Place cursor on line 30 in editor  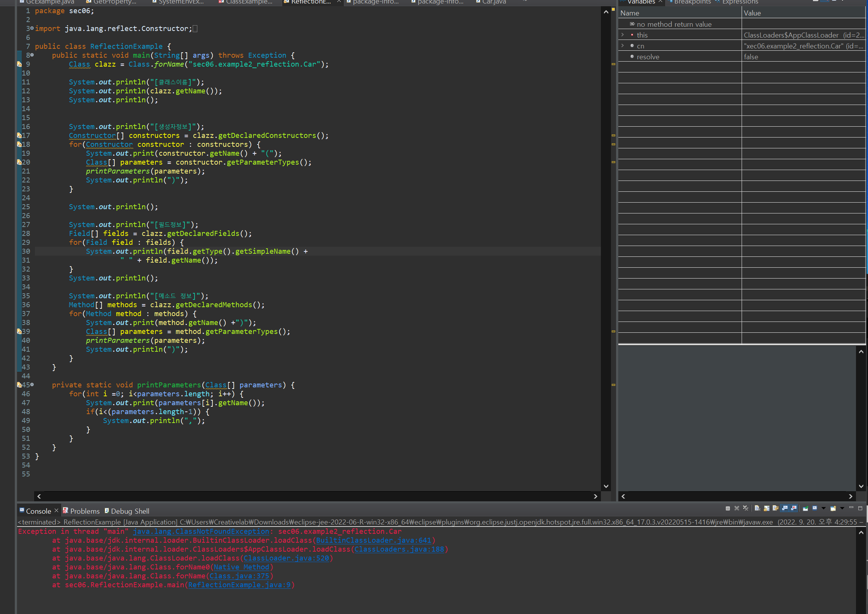coord(318,251)
